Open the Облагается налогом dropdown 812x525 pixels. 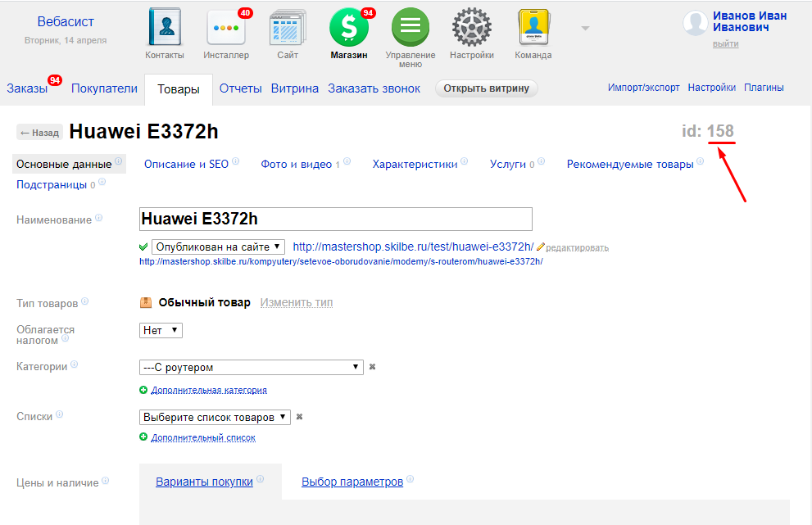pyautogui.click(x=161, y=330)
